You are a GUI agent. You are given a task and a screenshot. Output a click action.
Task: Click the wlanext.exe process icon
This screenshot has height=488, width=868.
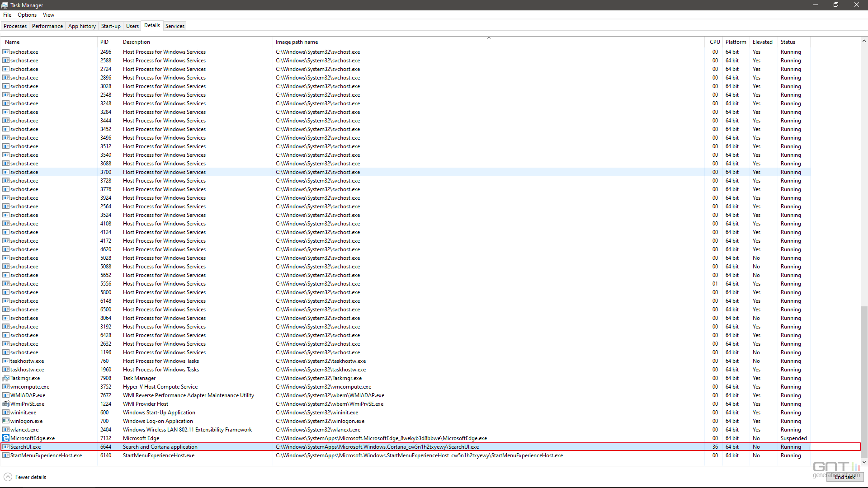[x=6, y=430]
